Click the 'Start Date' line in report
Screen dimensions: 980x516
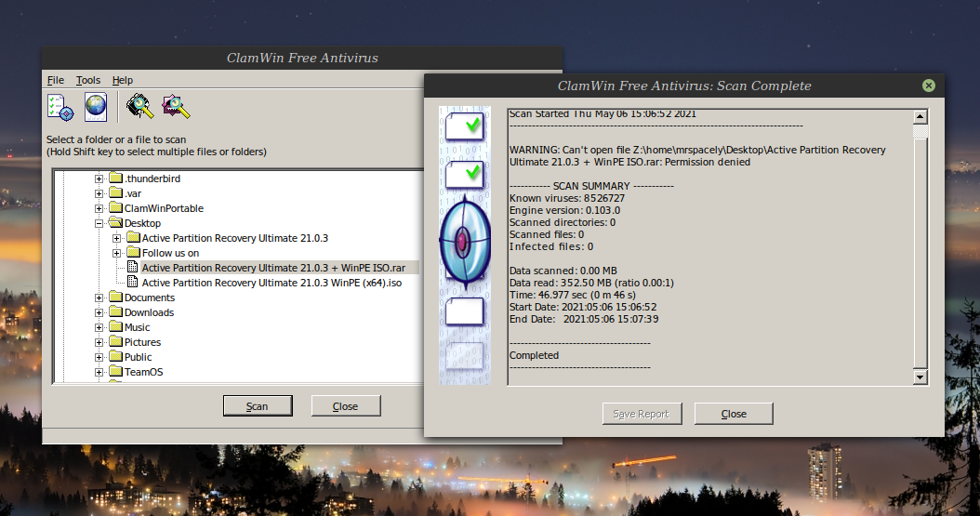[583, 307]
